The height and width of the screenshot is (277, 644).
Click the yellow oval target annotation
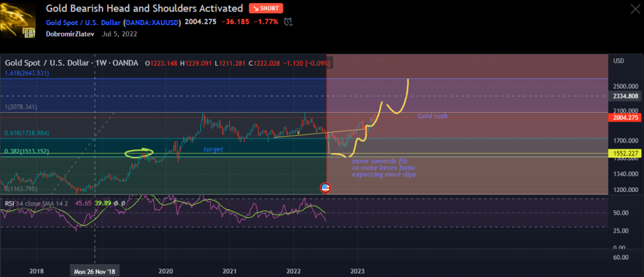pyautogui.click(x=140, y=153)
